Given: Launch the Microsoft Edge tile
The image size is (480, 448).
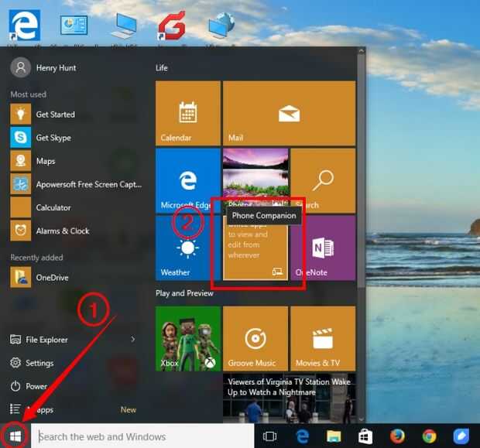Looking at the screenshot, I should click(x=188, y=180).
